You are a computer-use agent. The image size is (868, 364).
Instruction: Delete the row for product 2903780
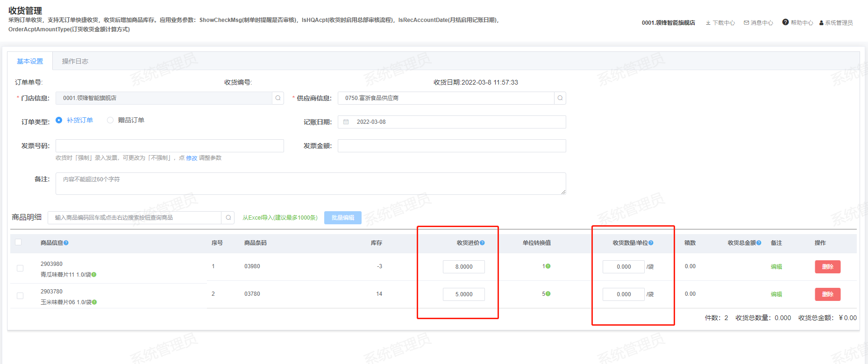[828, 294]
